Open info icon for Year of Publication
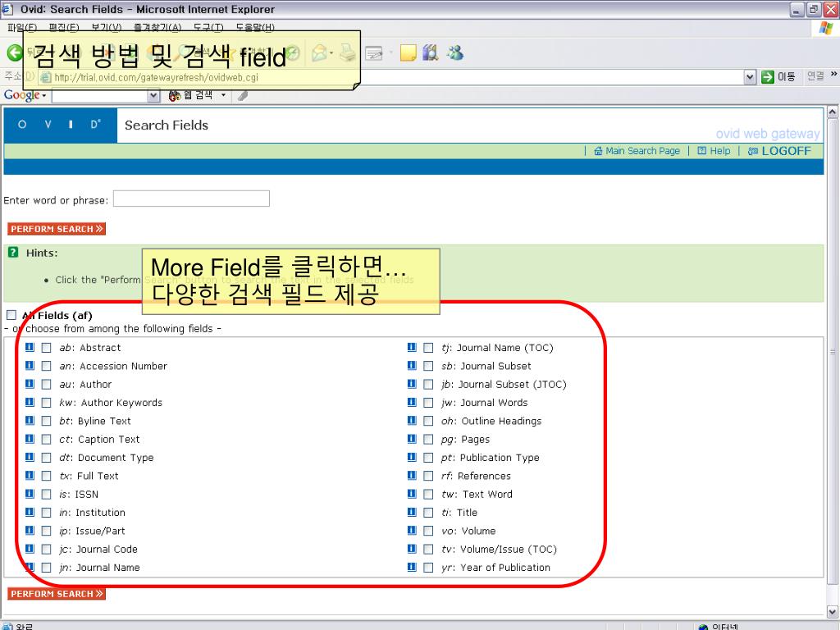The height and width of the screenshot is (630, 840). pos(412,567)
